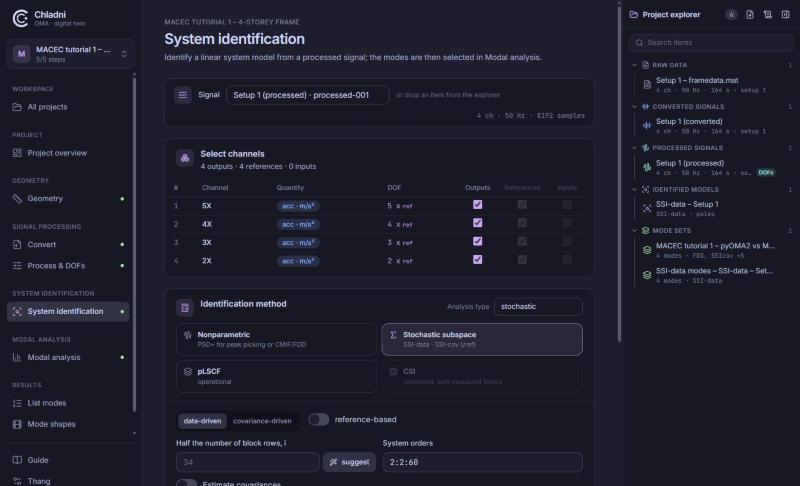Screen dimensions: 800x486
Task: Click the DOFs badge on Setup 1 (processed)
Action: [x=765, y=172]
